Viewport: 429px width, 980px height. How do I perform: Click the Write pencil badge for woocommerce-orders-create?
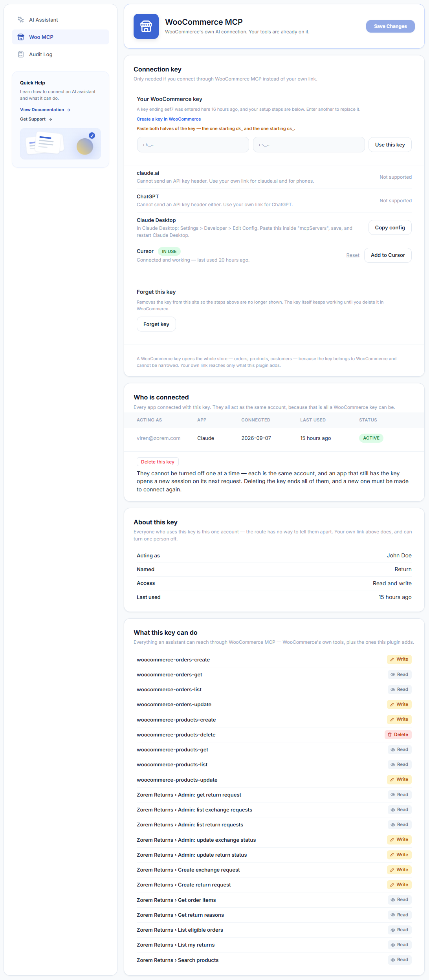399,659
